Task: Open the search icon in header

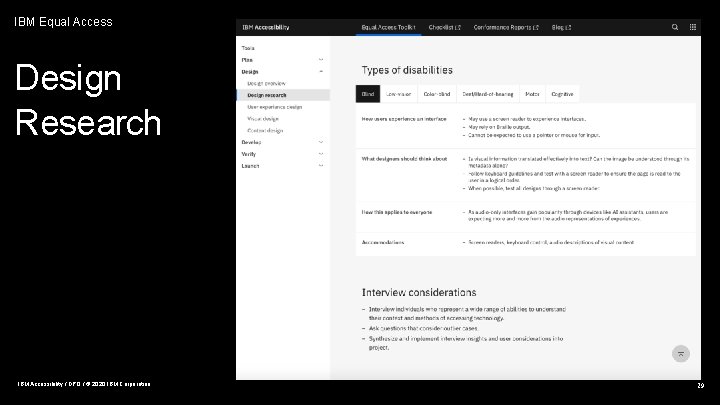Action: click(x=675, y=27)
